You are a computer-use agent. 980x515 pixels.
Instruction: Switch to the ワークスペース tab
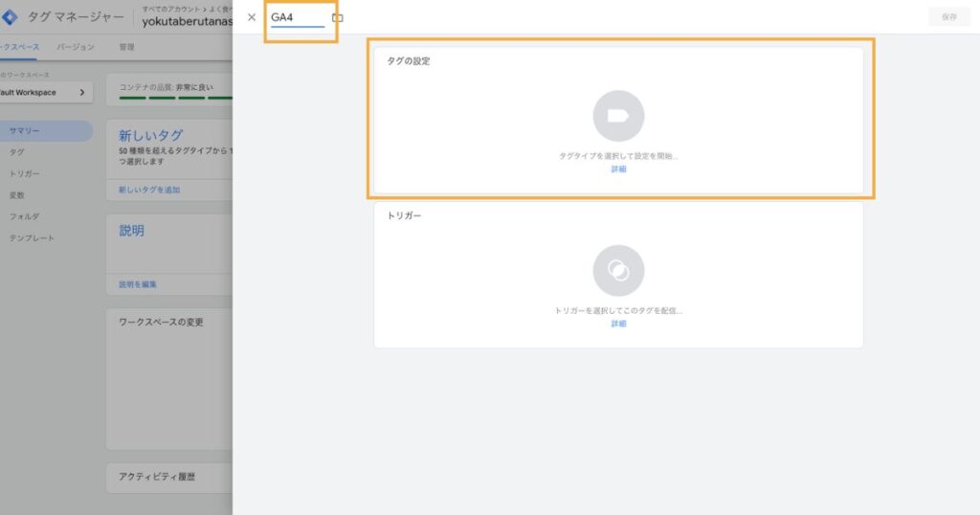pos(19,47)
